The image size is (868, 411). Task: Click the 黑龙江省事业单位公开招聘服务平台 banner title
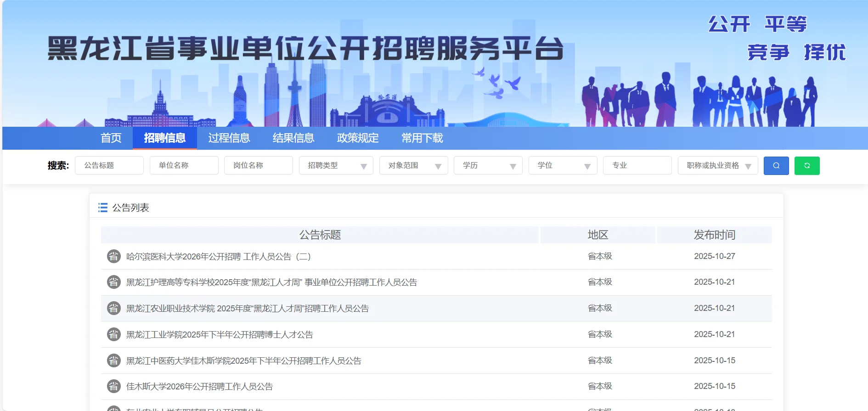pyautogui.click(x=305, y=49)
